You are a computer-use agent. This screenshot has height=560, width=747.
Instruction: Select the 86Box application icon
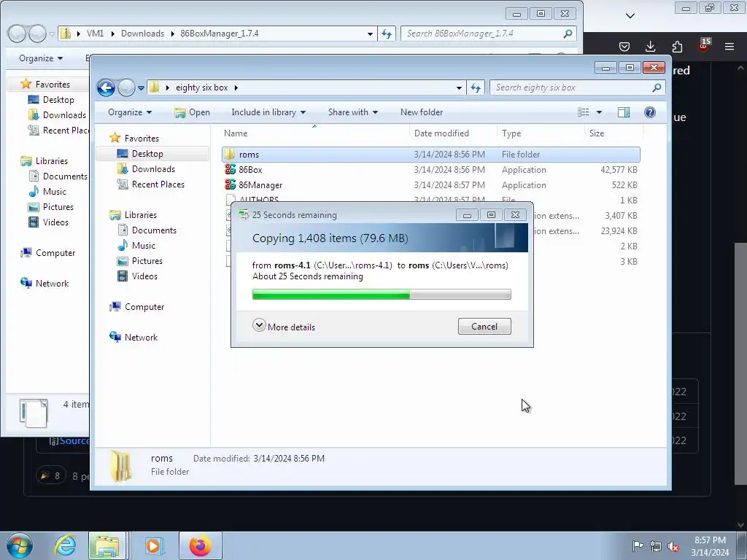pyautogui.click(x=230, y=169)
